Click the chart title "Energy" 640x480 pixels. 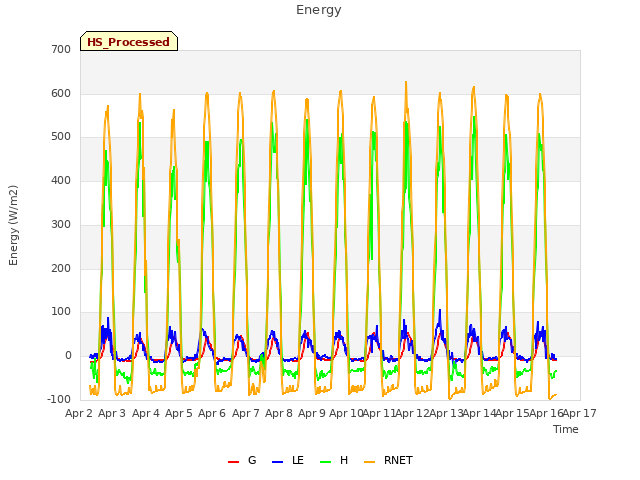[x=318, y=10]
